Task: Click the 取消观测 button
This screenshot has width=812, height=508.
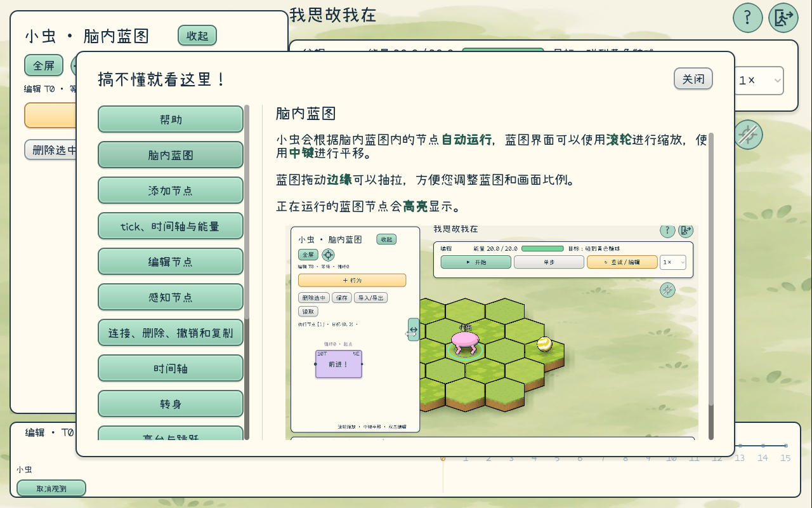Action: coord(51,488)
